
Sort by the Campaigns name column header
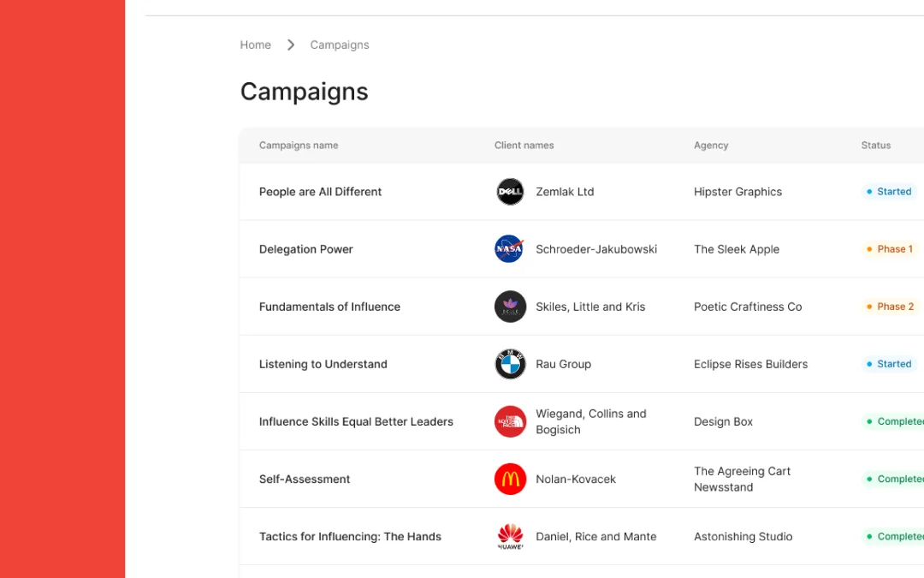(x=299, y=145)
